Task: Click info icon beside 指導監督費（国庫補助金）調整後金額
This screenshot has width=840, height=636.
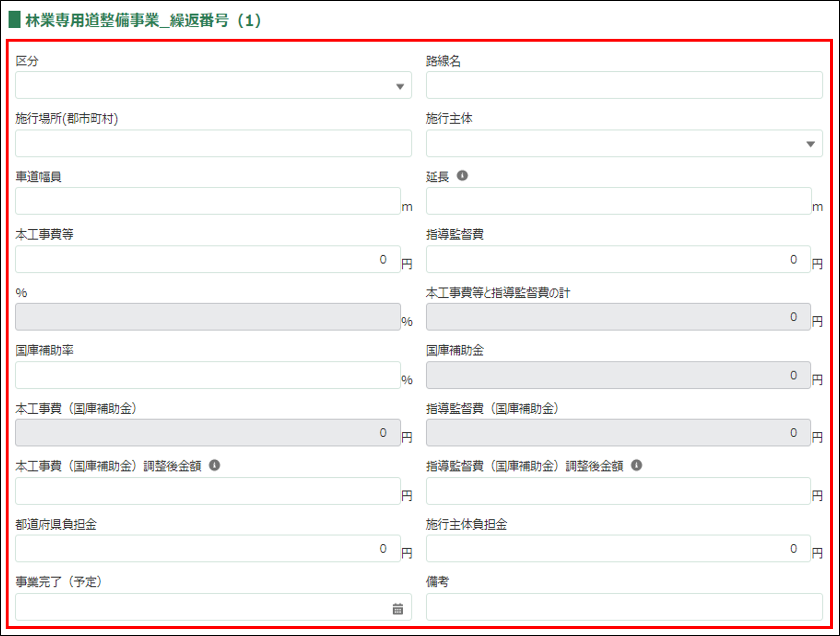Action: click(636, 465)
